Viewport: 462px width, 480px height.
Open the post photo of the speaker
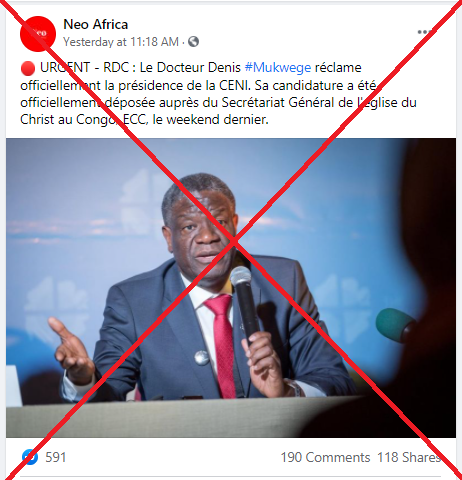[231, 288]
